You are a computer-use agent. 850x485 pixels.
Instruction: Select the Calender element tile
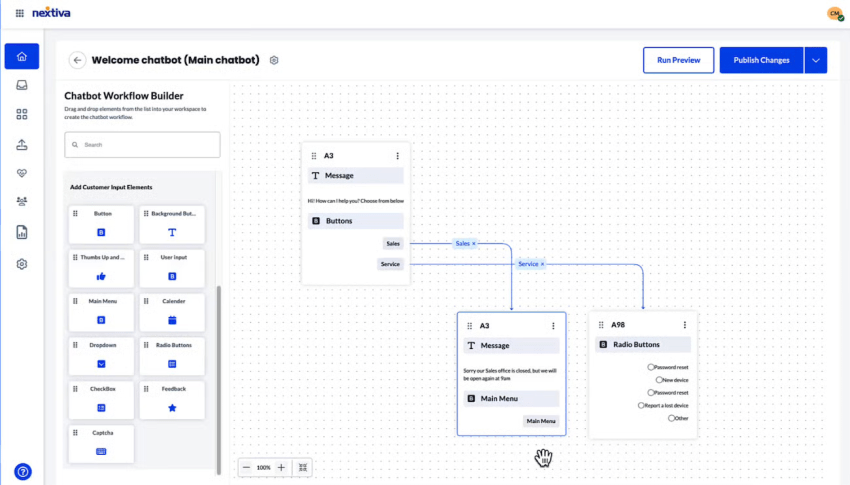point(172,312)
